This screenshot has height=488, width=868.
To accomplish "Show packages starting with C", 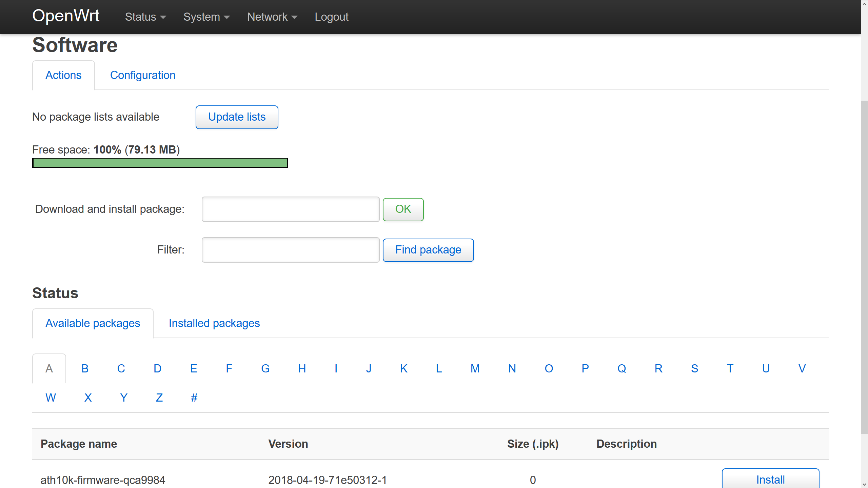I will [121, 369].
